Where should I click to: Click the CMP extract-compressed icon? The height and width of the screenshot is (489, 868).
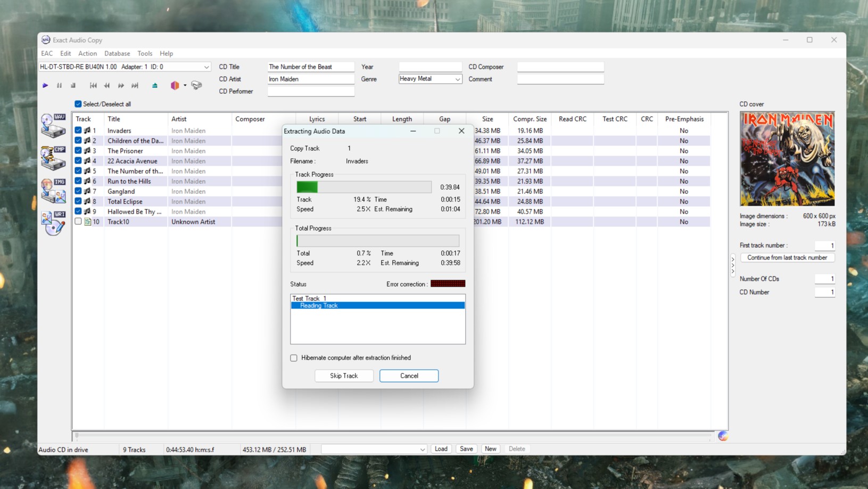[x=53, y=158]
